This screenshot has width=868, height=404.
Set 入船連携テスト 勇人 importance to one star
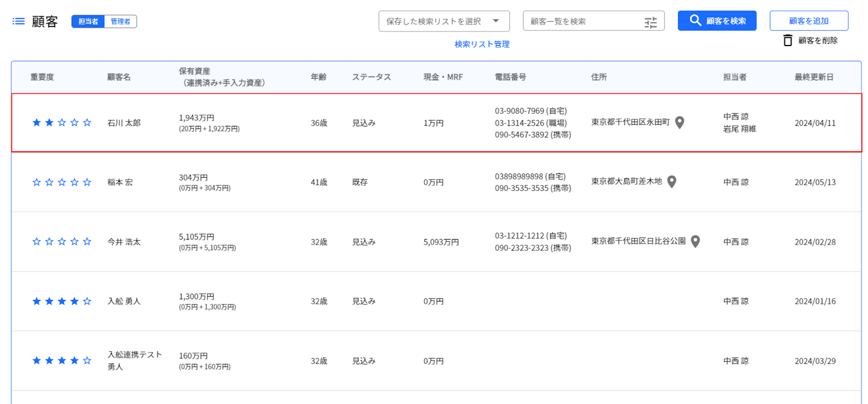[x=36, y=361]
